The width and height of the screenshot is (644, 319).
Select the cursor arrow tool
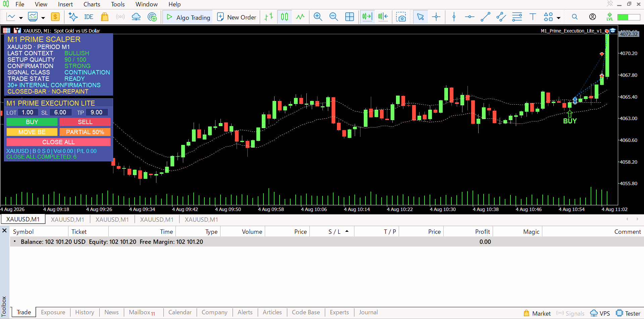click(x=420, y=17)
